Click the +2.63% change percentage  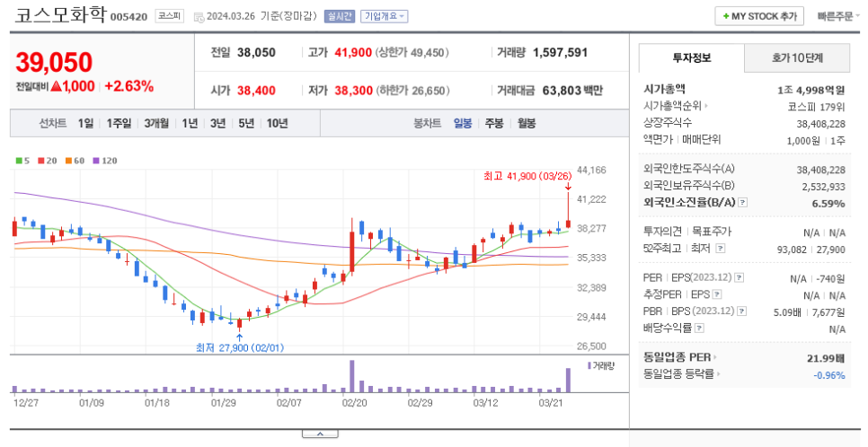pyautogui.click(x=129, y=86)
